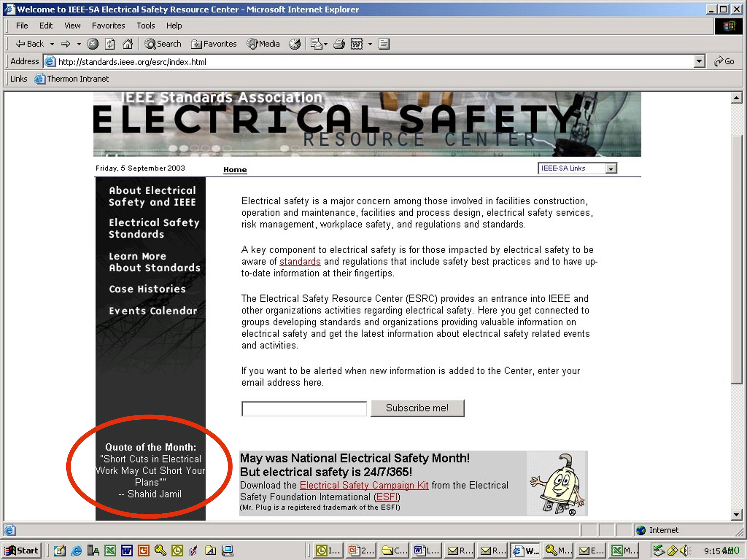Open the Electrical Safety Campaign Kit link
Viewport: 747px width, 560px height.
364,485
